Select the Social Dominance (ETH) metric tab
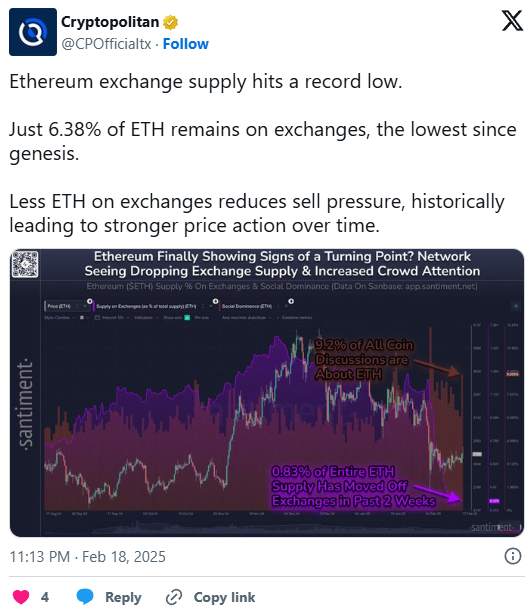525x614 pixels. (x=247, y=306)
